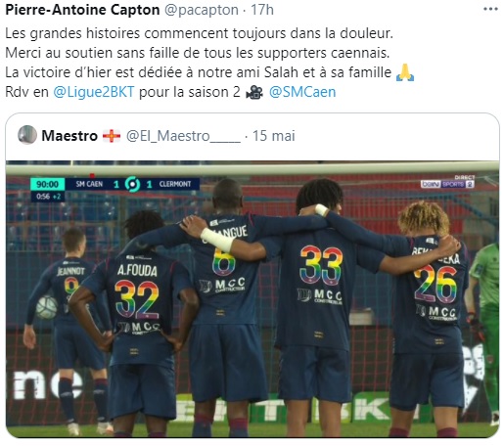Open the @SMCaen mention link
This screenshot has height=446, width=504.
pos(302,92)
